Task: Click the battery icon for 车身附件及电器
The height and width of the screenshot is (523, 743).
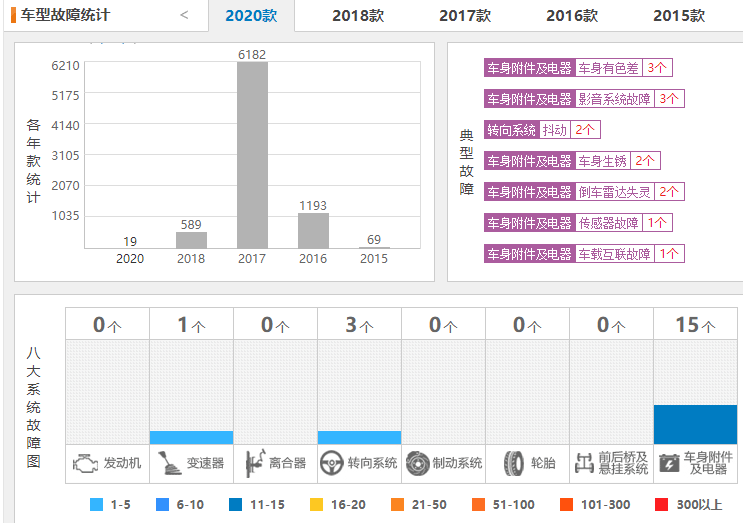Action: 669,463
